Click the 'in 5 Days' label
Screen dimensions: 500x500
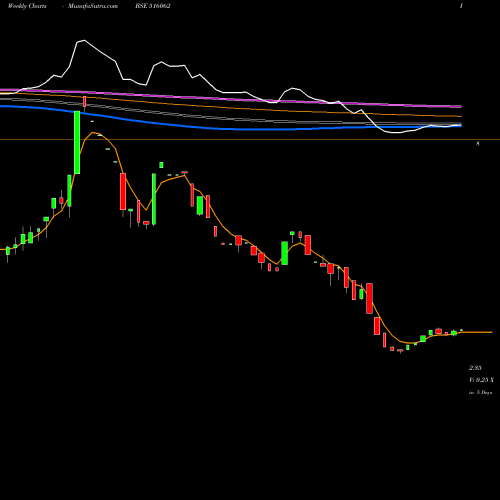point(480,393)
